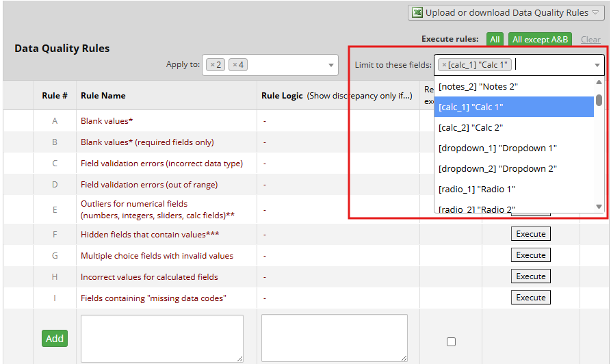
Task: Select [calc_2] "Calc 2" option
Action: [514, 127]
